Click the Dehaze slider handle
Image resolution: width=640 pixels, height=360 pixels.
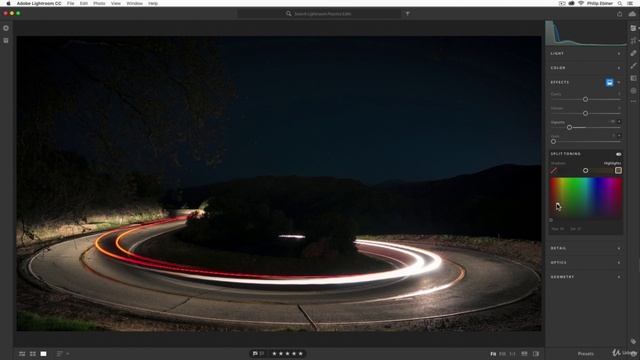585,113
